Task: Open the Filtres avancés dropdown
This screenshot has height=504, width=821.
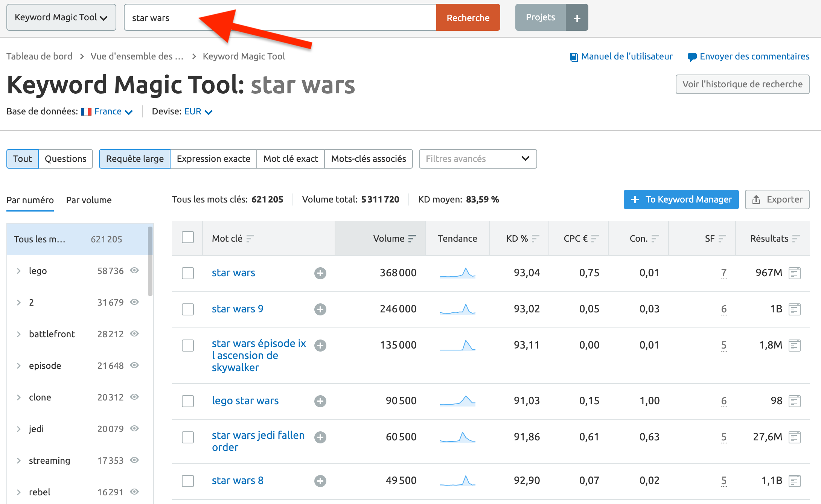Action: pyautogui.click(x=477, y=159)
